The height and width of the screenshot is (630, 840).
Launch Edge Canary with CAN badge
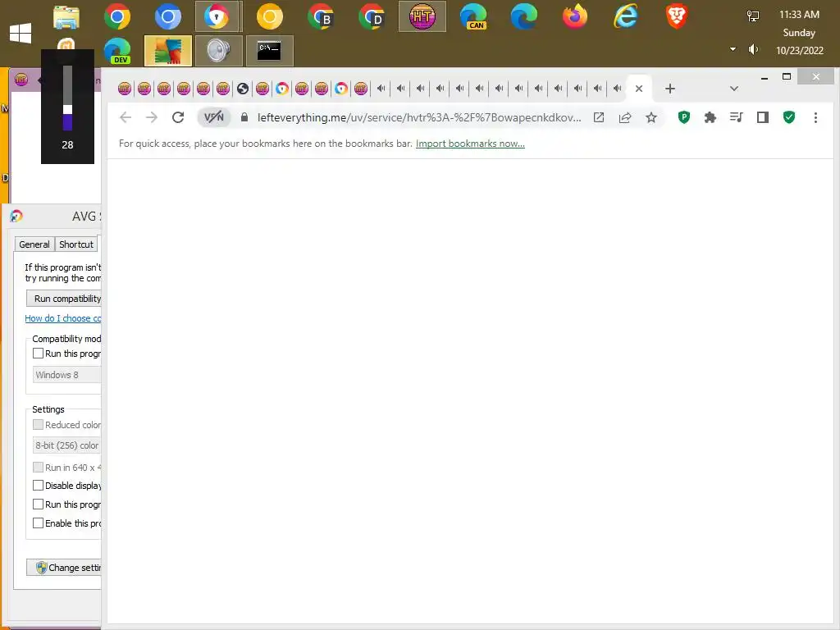[473, 17]
